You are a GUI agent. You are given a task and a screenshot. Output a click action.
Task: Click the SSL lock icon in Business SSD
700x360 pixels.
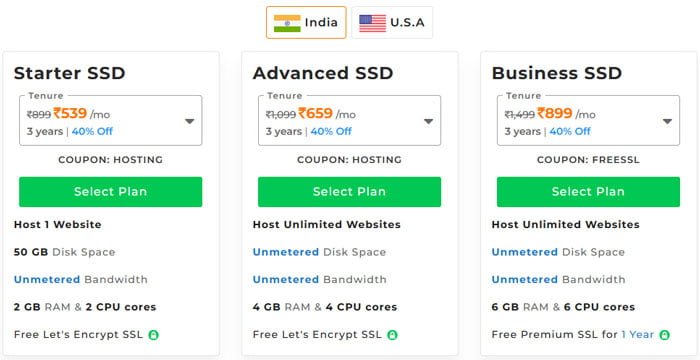665,335
